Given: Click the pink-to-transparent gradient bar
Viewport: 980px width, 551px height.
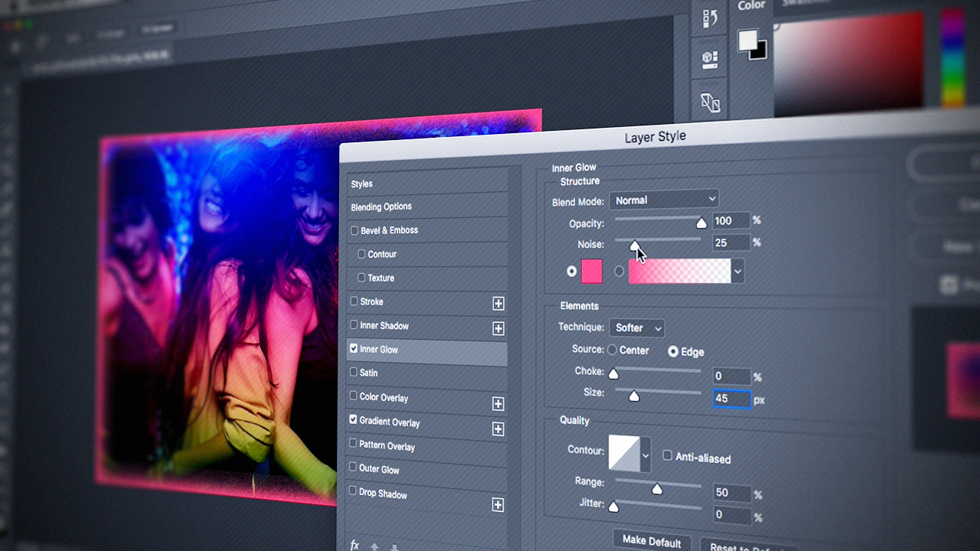Looking at the screenshot, I should click(679, 271).
